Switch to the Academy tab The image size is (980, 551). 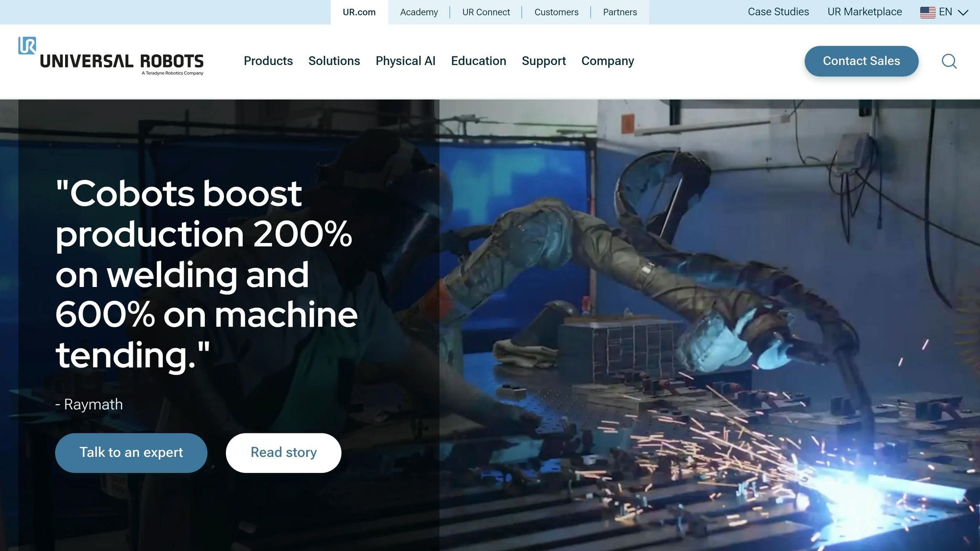click(x=419, y=12)
